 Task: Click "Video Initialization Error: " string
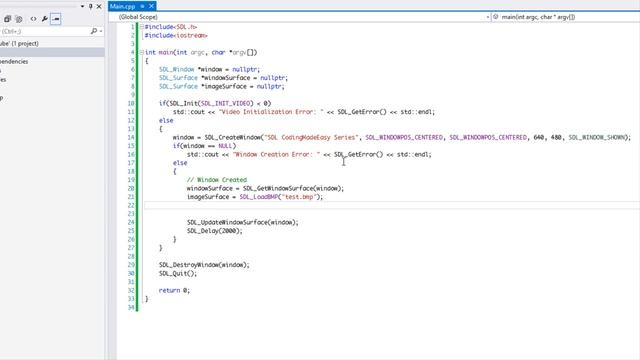point(271,112)
